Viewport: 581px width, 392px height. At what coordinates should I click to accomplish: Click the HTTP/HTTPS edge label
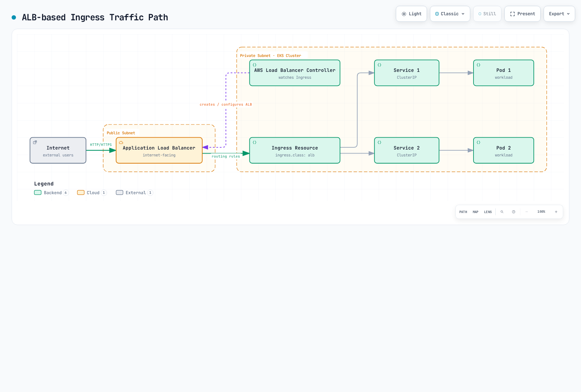click(101, 145)
